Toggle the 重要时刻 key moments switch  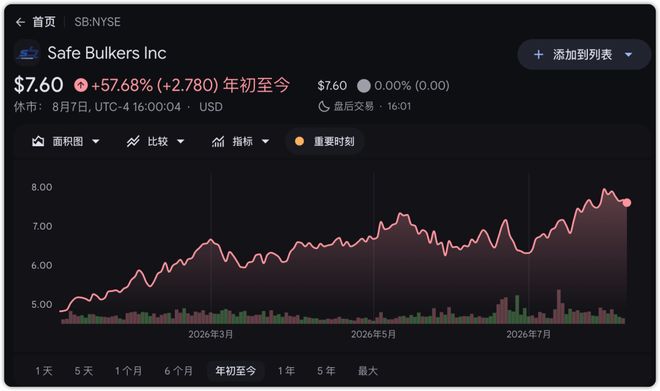pos(325,141)
